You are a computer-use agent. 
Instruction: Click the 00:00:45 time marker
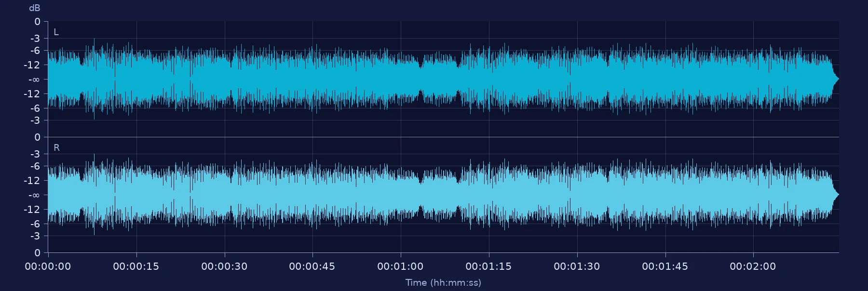coord(312,266)
